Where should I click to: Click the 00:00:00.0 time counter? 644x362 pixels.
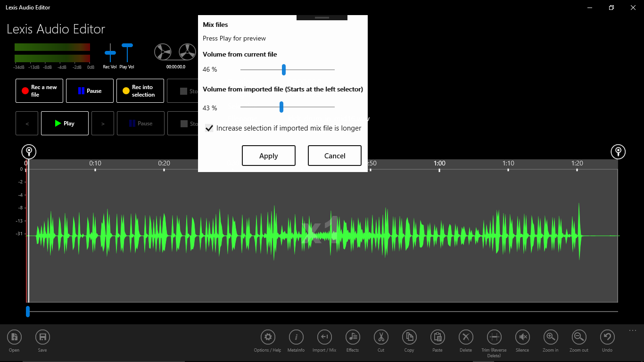pos(175,67)
